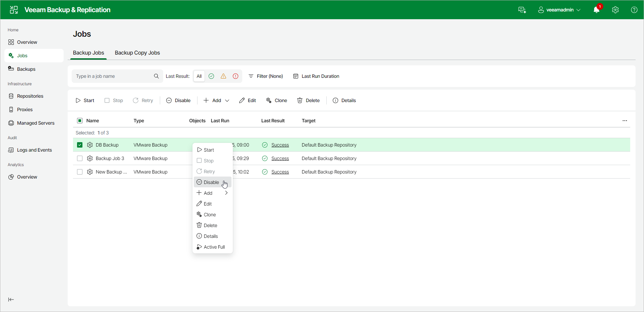Toggle the select-all checkbox in header

coord(80,121)
